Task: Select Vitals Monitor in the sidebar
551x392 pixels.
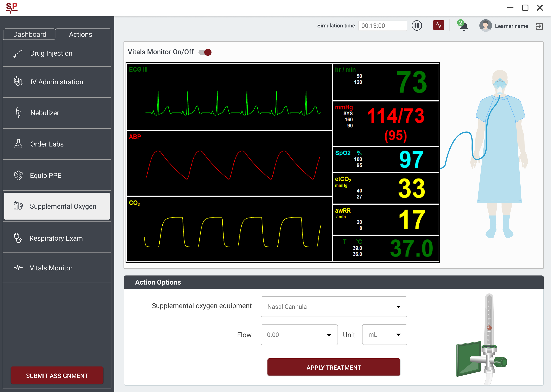Action: pyautogui.click(x=57, y=268)
